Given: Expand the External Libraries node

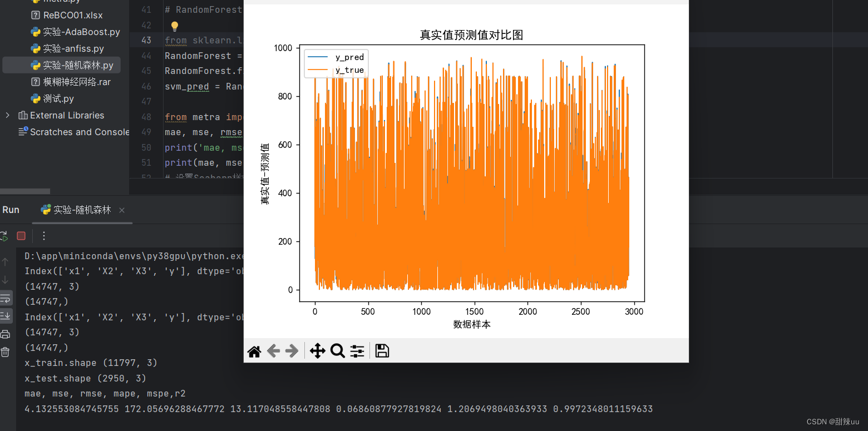Looking at the screenshot, I should point(7,115).
